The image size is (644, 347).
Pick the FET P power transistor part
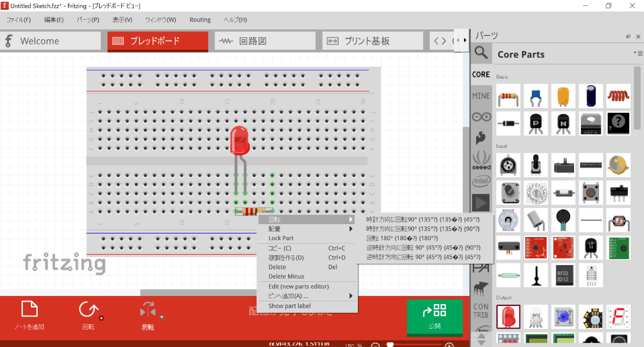(591, 123)
